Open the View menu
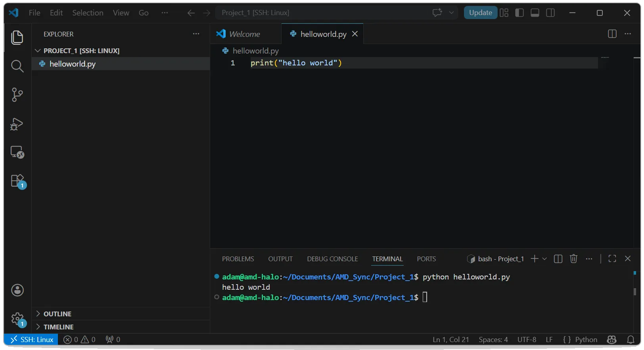Image resolution: width=644 pixels, height=350 pixels. [x=121, y=13]
